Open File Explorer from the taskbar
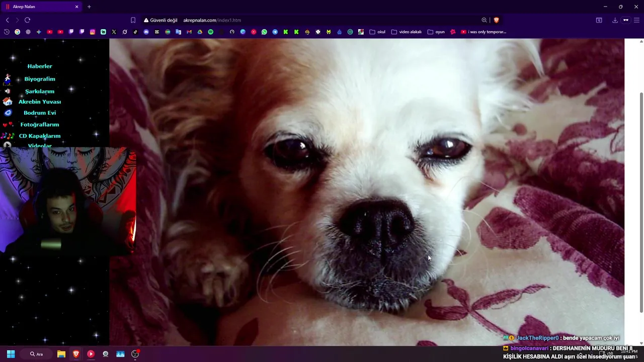This screenshot has height=362, width=644. [x=61, y=354]
